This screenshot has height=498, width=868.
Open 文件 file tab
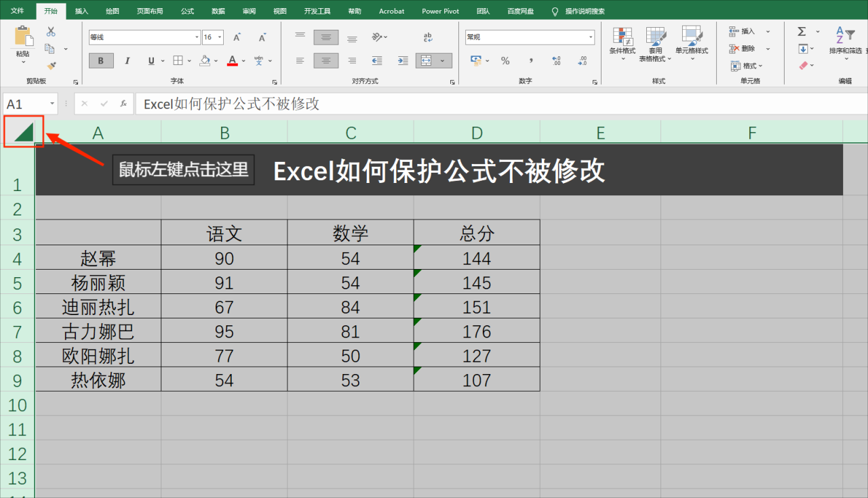tap(17, 11)
